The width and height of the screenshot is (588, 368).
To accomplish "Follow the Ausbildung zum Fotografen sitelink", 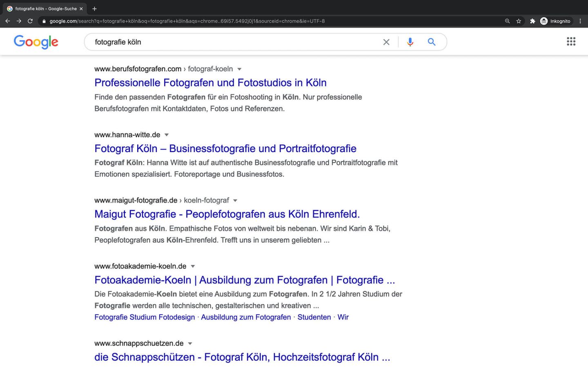I will coord(246,317).
